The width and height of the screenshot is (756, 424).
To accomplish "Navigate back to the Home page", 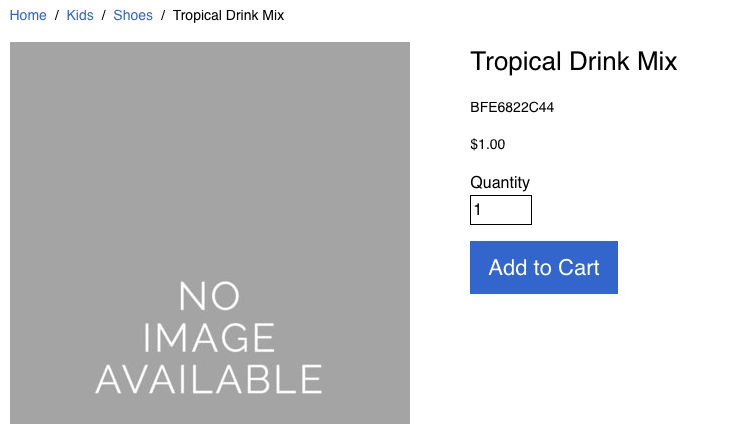I will tap(28, 15).
